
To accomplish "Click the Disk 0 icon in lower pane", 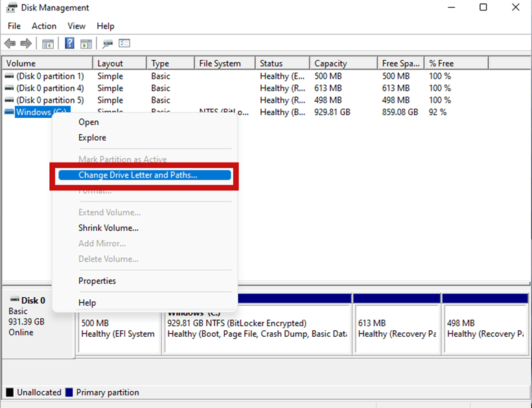I will click(15, 300).
